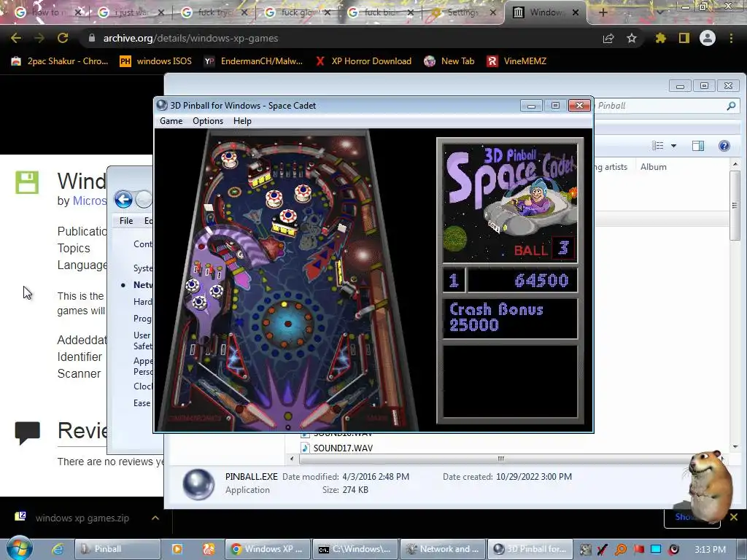The image size is (747, 560).
Task: Open the Windows Start orb
Action: point(19,548)
